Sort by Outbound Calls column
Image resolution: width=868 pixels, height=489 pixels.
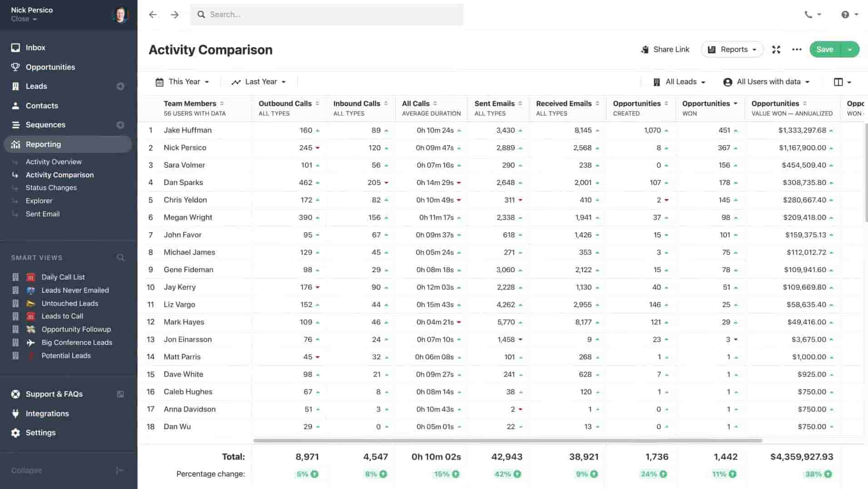(x=285, y=103)
